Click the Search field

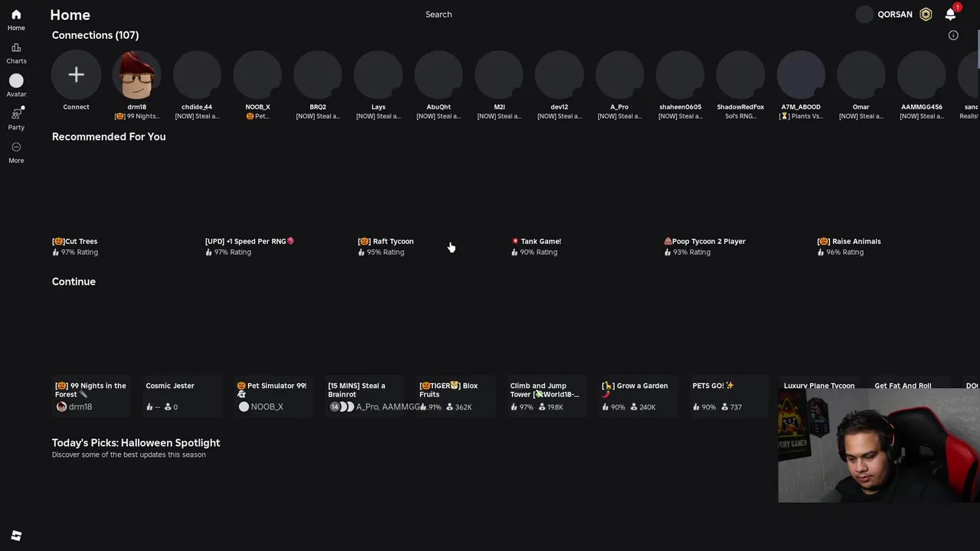click(439, 15)
